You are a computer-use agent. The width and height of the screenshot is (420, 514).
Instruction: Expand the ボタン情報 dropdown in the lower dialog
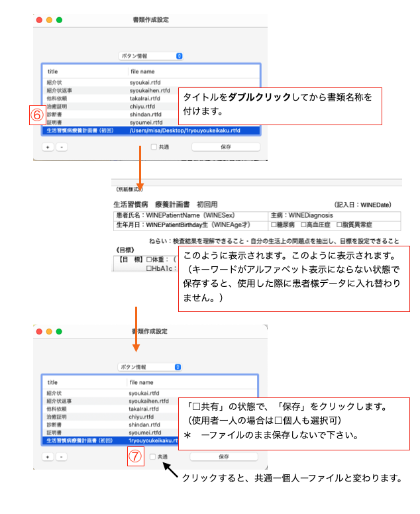pos(150,366)
